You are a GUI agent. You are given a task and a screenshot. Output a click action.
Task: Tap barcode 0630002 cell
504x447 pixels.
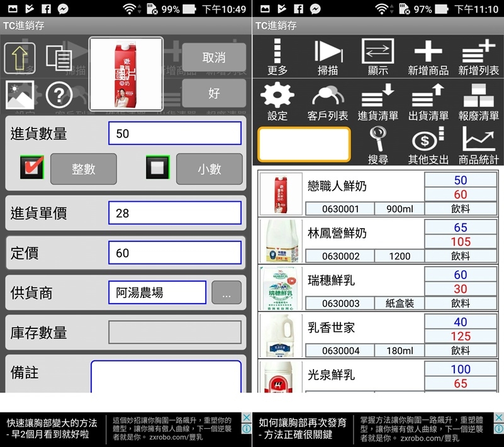pos(340,256)
